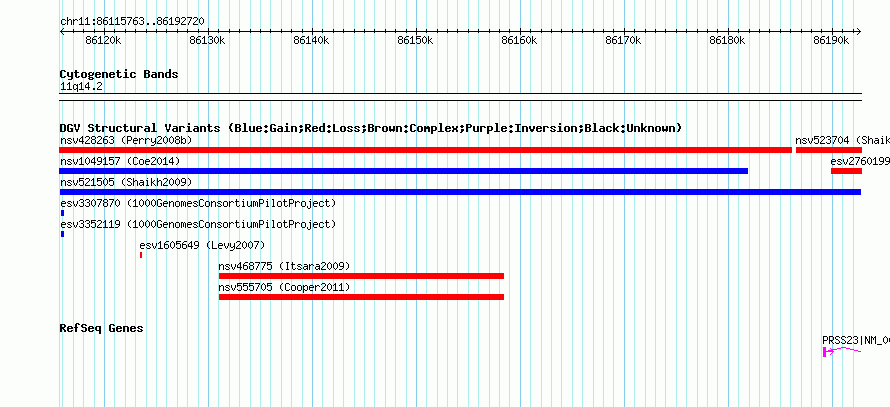Image resolution: width=890 pixels, height=407 pixels.
Task: Click the left arrowhead of the ruler
Action: point(62,32)
